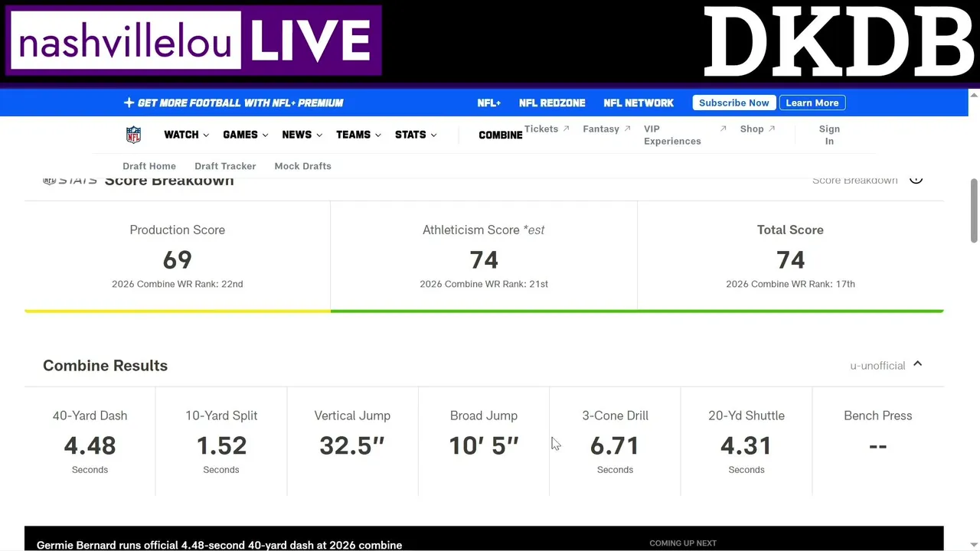This screenshot has height=551, width=980.
Task: Expand the TEAMS dropdown menu
Action: [358, 135]
